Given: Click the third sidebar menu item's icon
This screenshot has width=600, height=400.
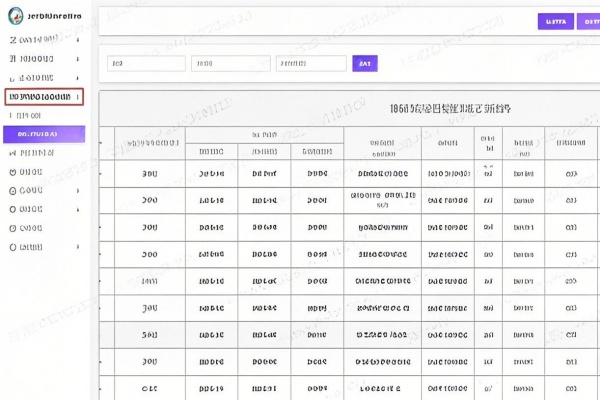Looking at the screenshot, I should click(12, 77).
